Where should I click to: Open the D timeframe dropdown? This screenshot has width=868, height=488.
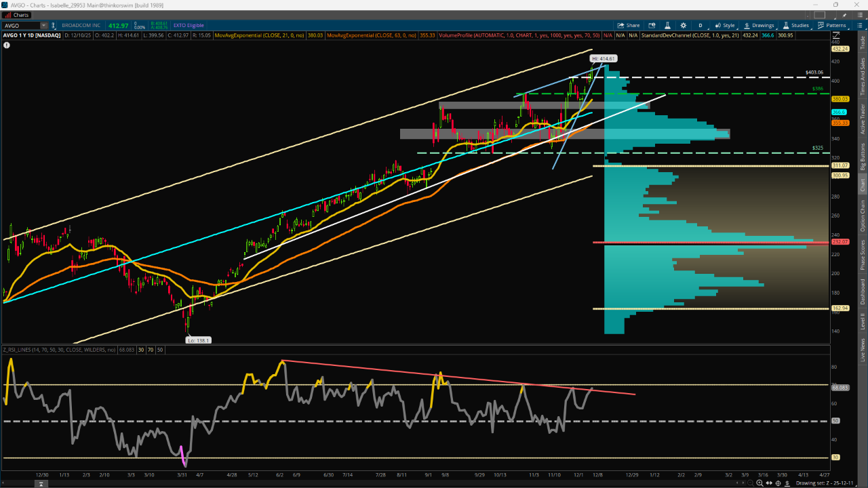701,26
